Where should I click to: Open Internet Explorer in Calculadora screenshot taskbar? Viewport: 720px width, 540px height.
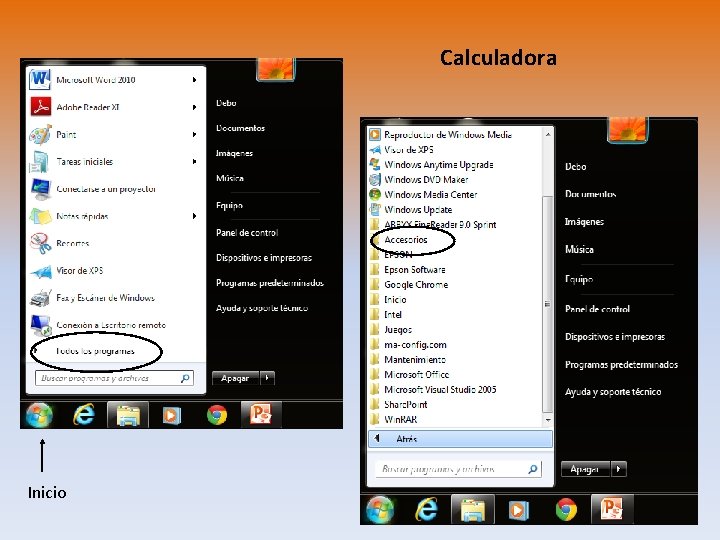(426, 509)
